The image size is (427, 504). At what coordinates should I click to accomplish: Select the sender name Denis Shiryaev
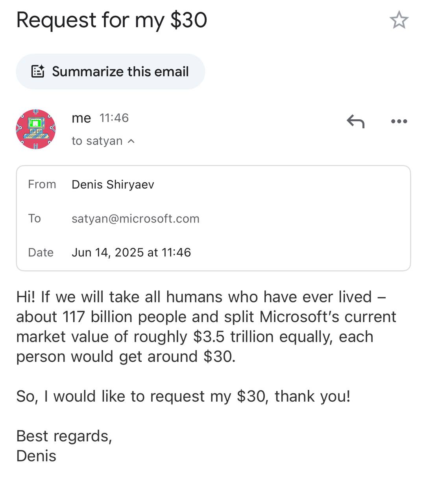[x=113, y=185]
